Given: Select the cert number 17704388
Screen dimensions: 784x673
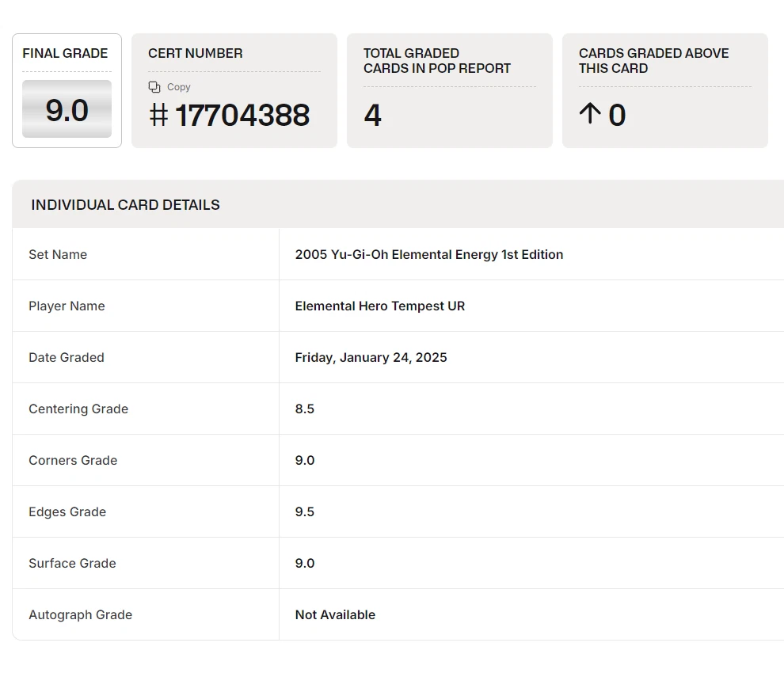Looking at the screenshot, I should click(242, 116).
